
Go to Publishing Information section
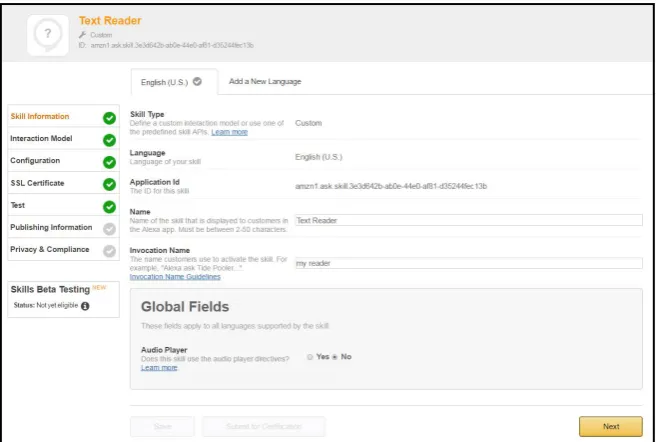(x=63, y=227)
